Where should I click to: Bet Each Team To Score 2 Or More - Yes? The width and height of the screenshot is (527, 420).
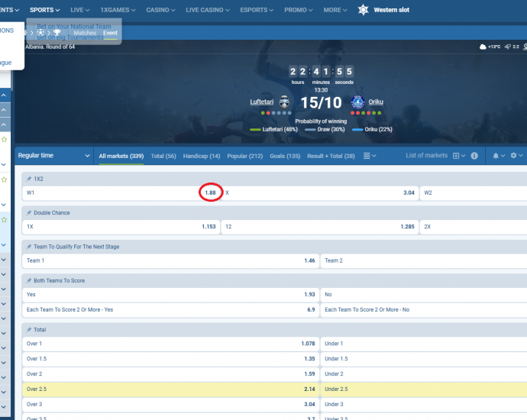click(171, 310)
